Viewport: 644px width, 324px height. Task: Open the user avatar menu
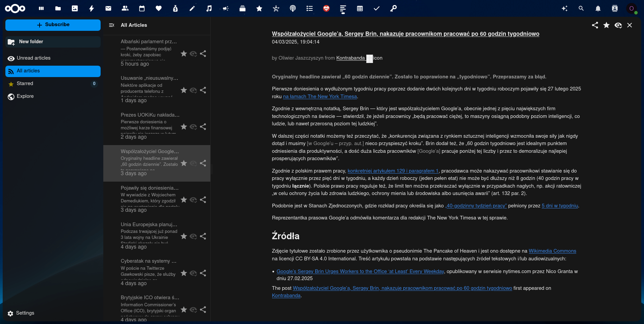[x=632, y=8]
